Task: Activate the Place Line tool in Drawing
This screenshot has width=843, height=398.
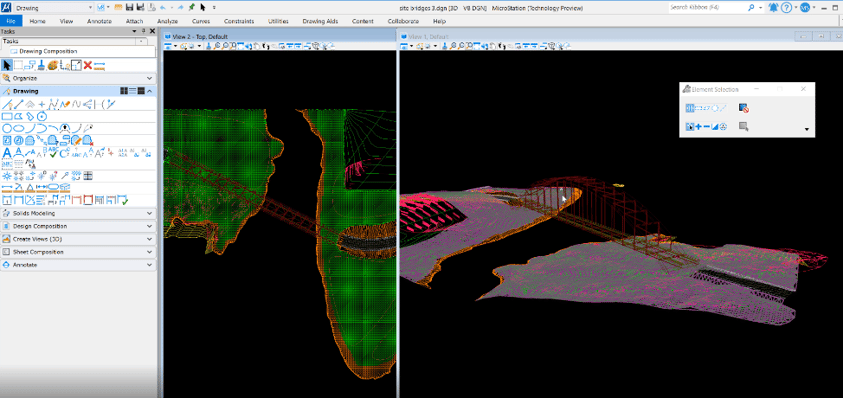Action: pyautogui.click(x=19, y=104)
